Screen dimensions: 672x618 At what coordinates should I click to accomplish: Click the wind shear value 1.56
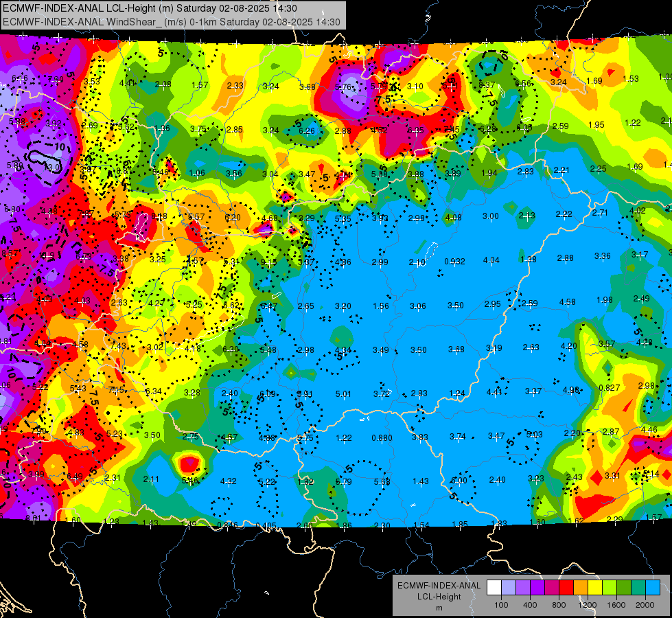380,306
